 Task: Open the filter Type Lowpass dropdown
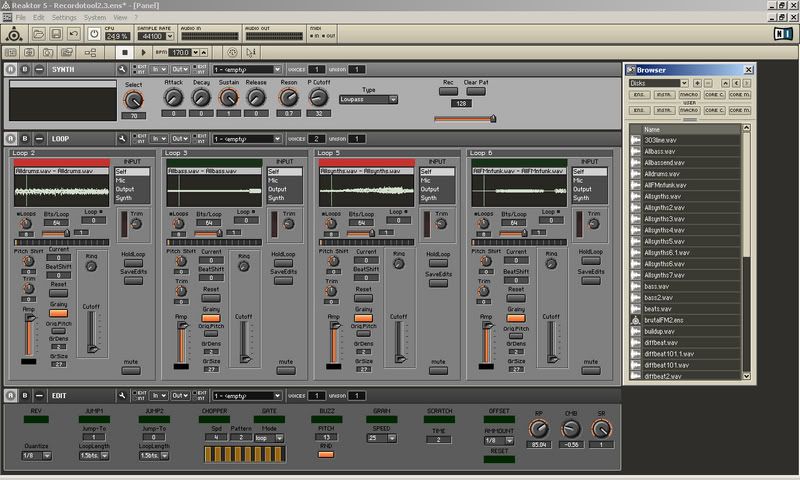368,99
